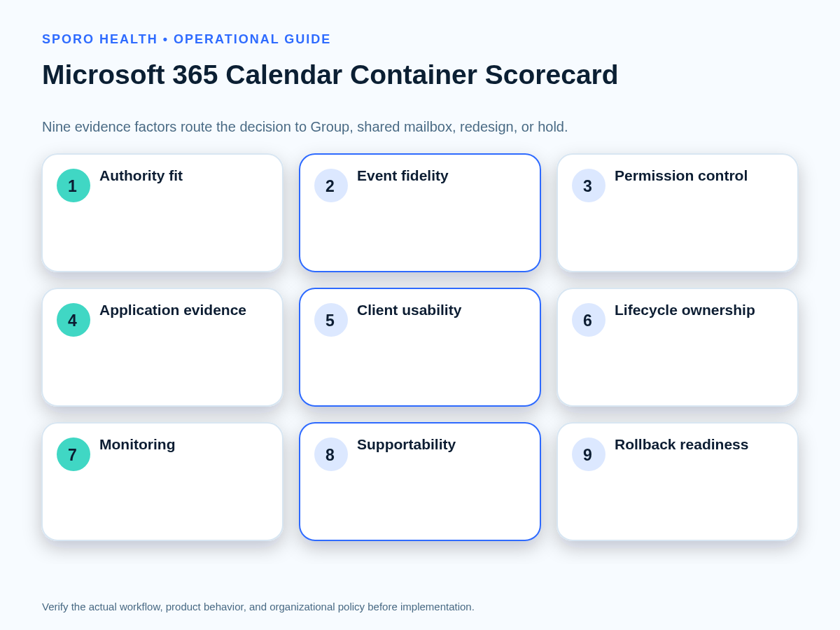Click the number 9 badge for Rollback readiness

589,454
